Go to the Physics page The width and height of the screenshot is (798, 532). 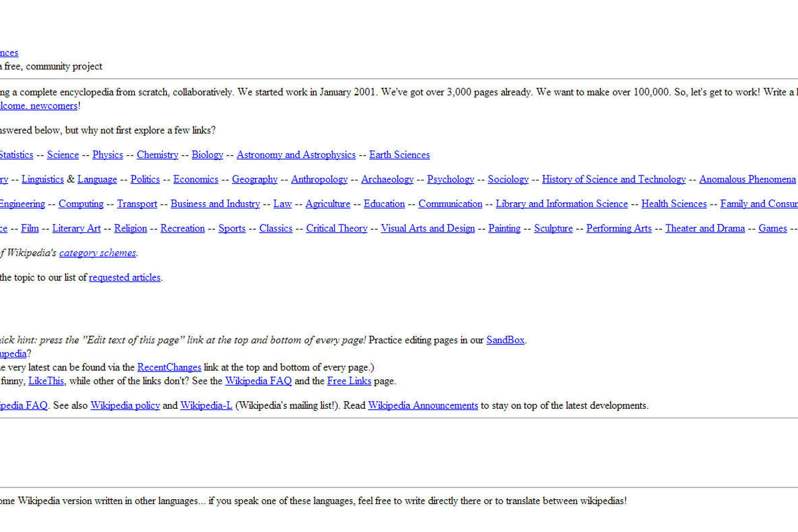tap(108, 155)
